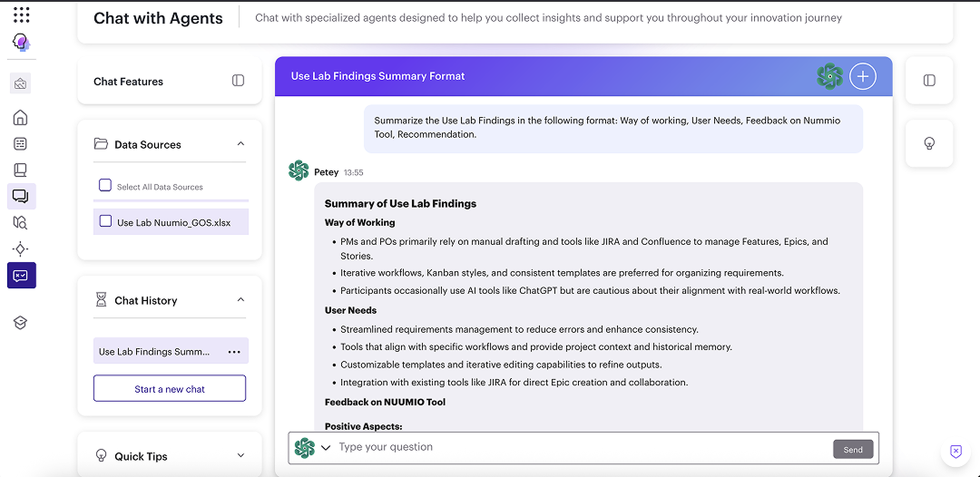Click the bullet about Customizable templates
Image resolution: width=980 pixels, height=477 pixels.
(501, 365)
